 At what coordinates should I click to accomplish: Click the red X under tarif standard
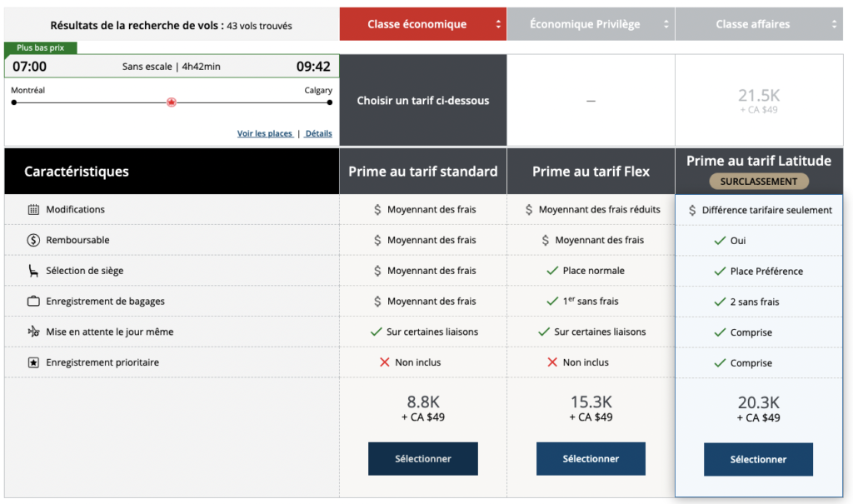pos(384,363)
